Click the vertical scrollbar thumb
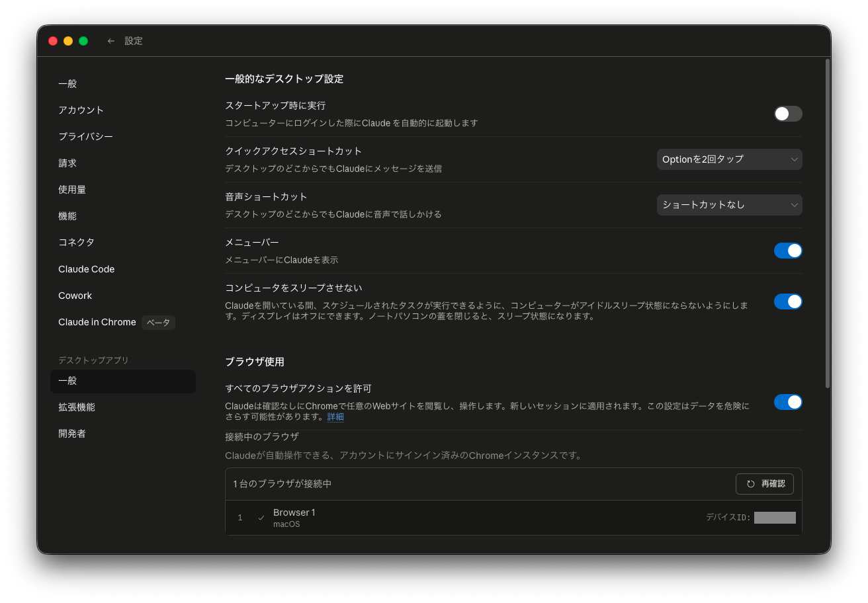 tap(827, 223)
